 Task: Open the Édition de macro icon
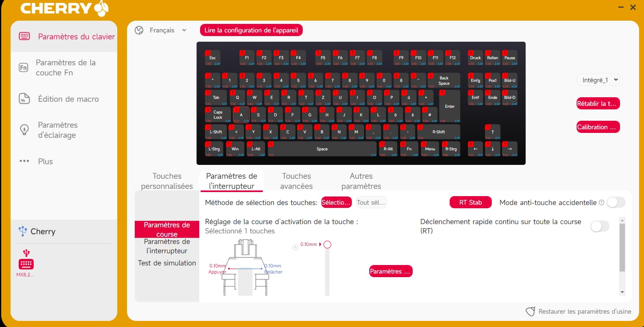pyautogui.click(x=24, y=99)
